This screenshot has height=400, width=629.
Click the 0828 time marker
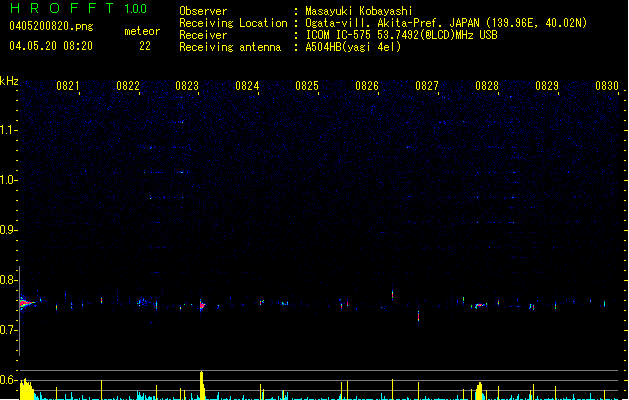(x=487, y=86)
